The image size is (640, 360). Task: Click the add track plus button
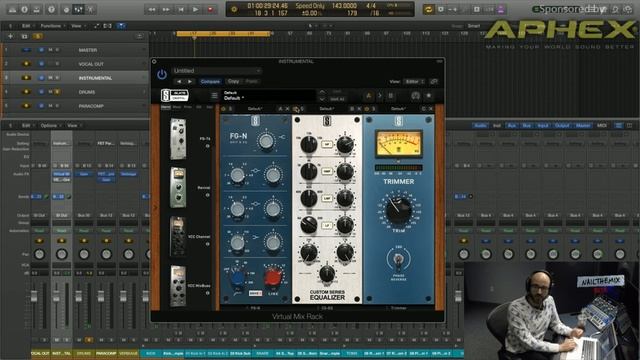click(x=11, y=36)
